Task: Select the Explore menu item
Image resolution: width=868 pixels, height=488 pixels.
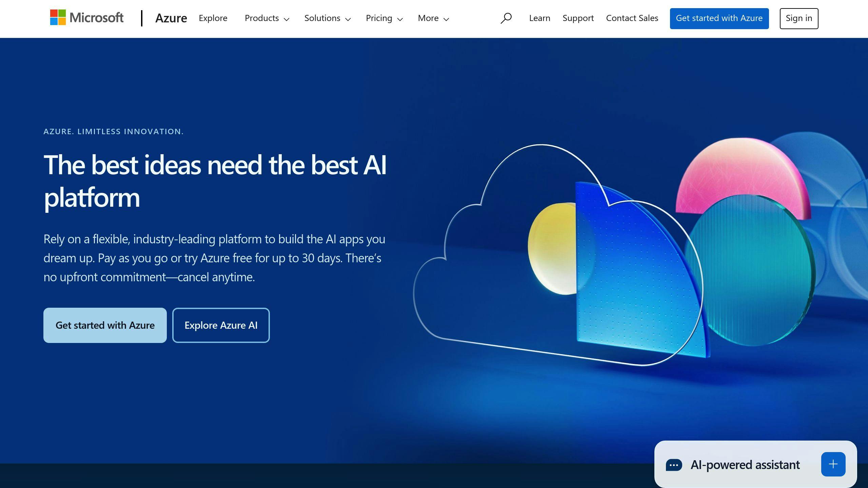Action: [213, 18]
